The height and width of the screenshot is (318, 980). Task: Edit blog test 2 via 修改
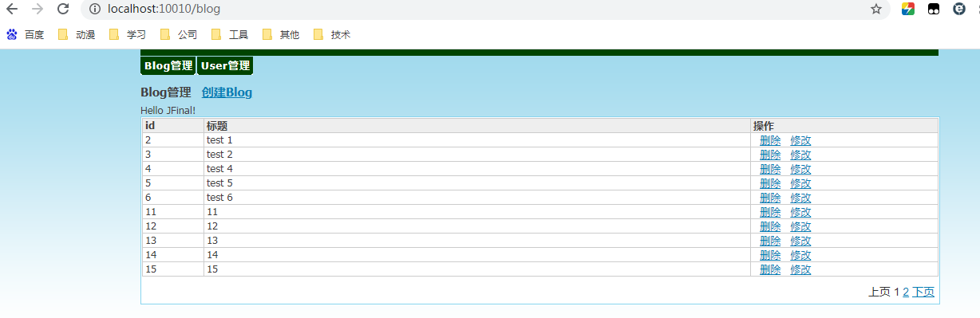pos(800,155)
